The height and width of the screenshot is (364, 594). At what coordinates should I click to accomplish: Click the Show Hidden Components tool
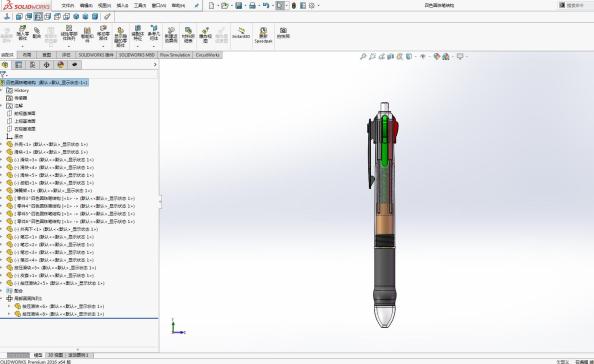click(x=120, y=37)
